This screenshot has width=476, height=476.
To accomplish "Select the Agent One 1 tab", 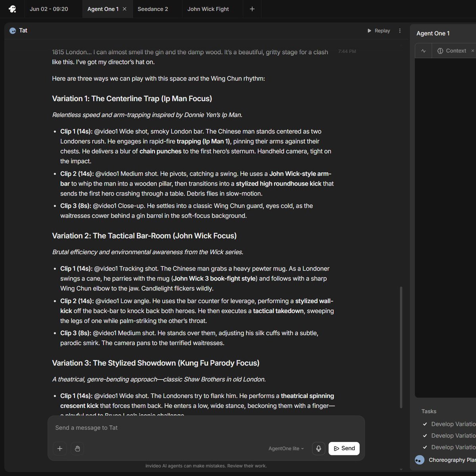I will 103,9.
